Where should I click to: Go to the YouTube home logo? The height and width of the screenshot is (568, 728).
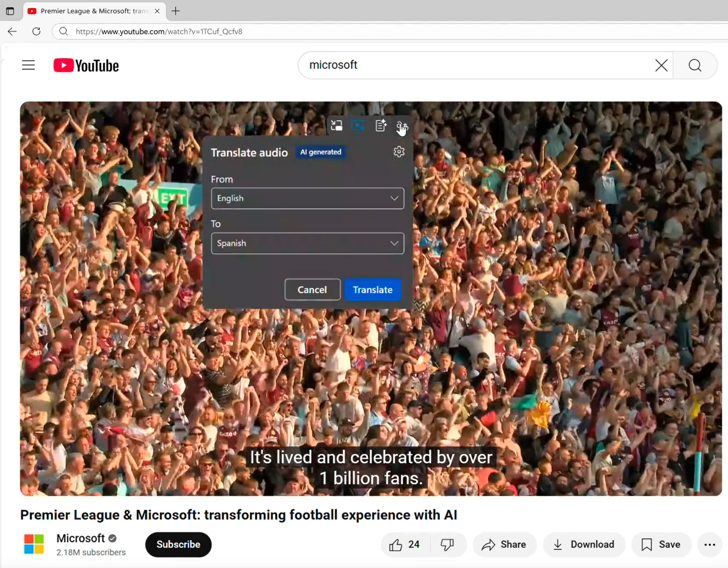pos(86,65)
